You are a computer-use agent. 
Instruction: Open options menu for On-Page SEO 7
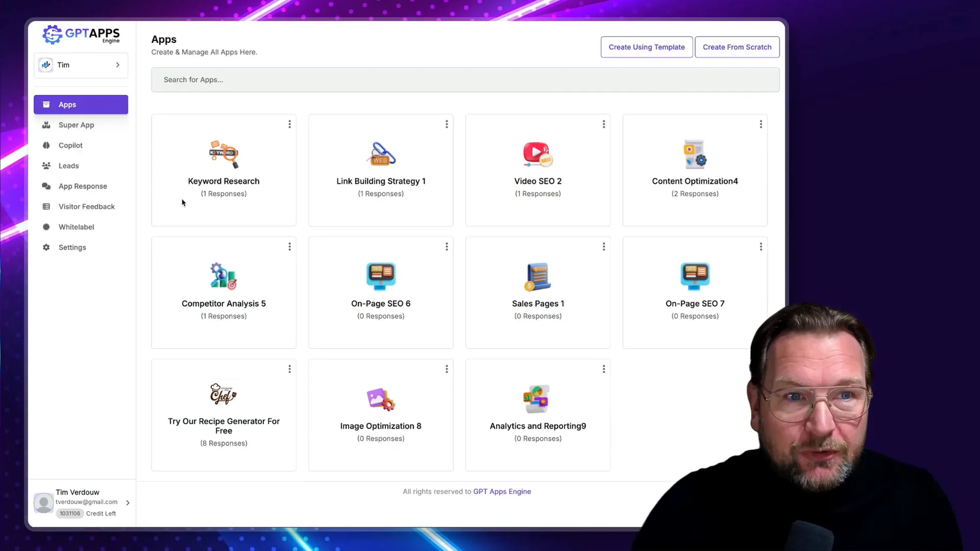(761, 247)
